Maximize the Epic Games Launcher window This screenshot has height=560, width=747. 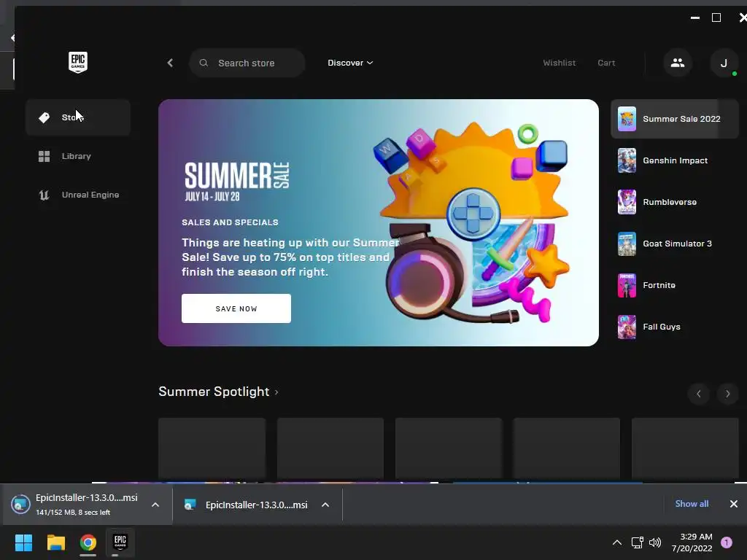pos(716,18)
